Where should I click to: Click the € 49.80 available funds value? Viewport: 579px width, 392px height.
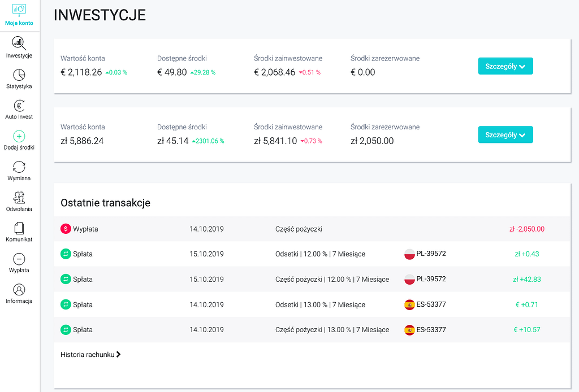click(172, 72)
